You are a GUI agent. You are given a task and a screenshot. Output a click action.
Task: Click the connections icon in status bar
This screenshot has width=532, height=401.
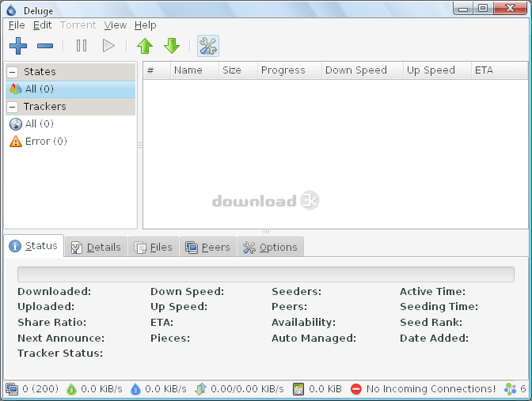[x=12, y=389]
